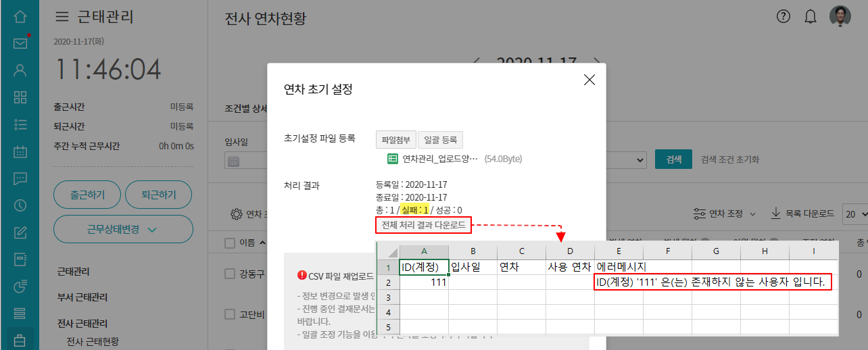Check the 강동구 row checkbox

230,274
